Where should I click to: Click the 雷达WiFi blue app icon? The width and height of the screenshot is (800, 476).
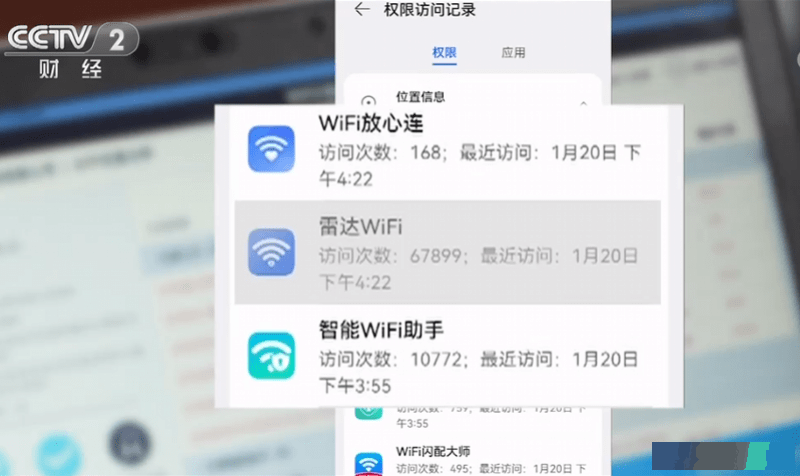(271, 252)
